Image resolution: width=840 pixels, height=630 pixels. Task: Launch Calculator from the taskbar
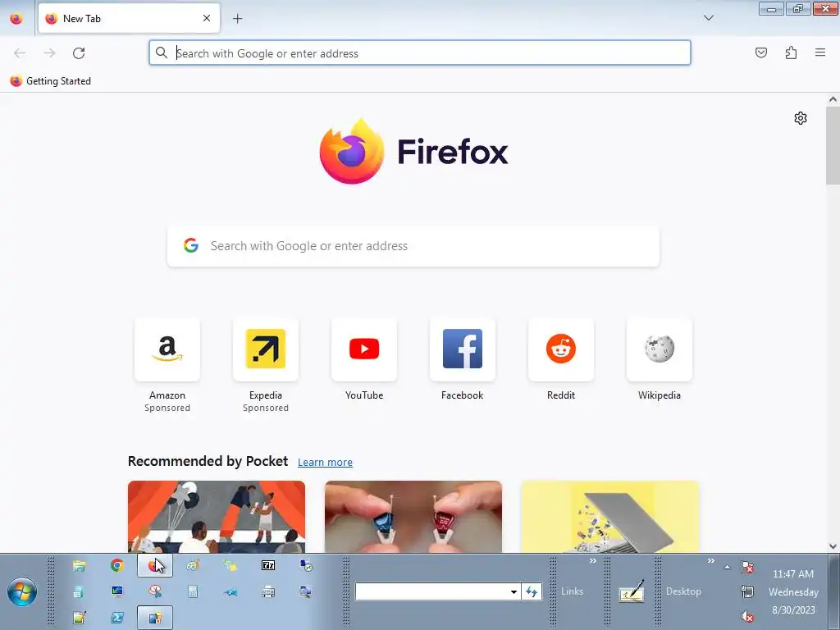pyautogui.click(x=193, y=591)
